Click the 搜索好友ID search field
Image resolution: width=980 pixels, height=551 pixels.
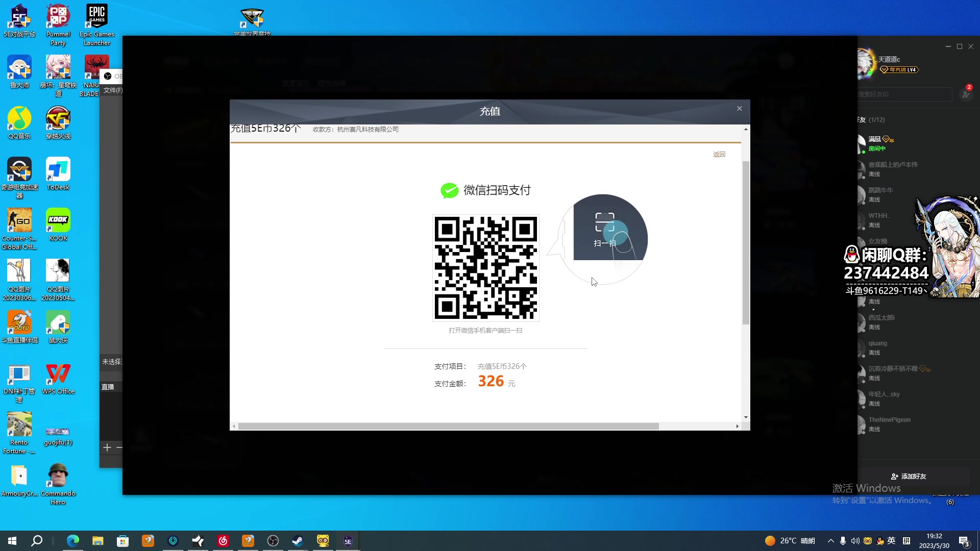click(x=904, y=94)
